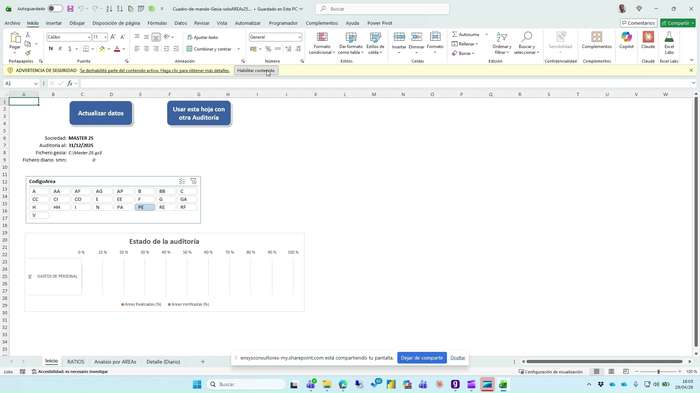The height and width of the screenshot is (393, 700).
Task: Click the Comentarios button
Action: coord(638,23)
